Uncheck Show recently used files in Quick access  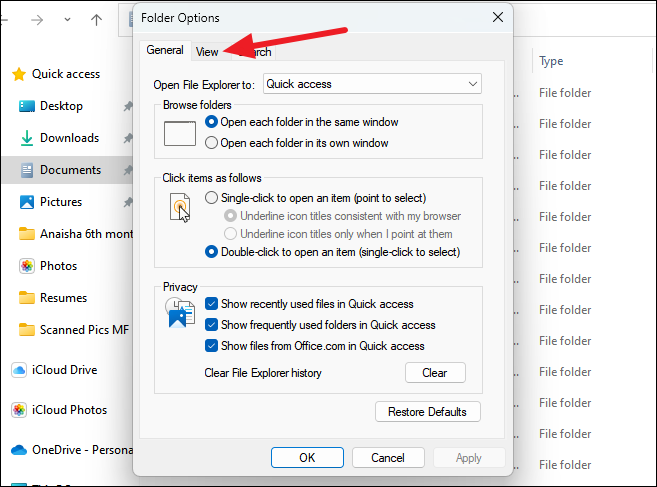click(211, 303)
